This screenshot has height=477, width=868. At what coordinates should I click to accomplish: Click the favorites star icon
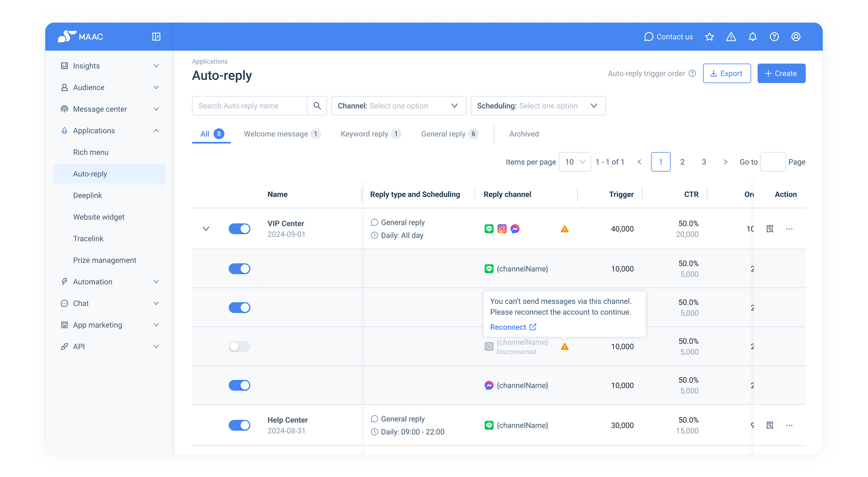click(709, 37)
